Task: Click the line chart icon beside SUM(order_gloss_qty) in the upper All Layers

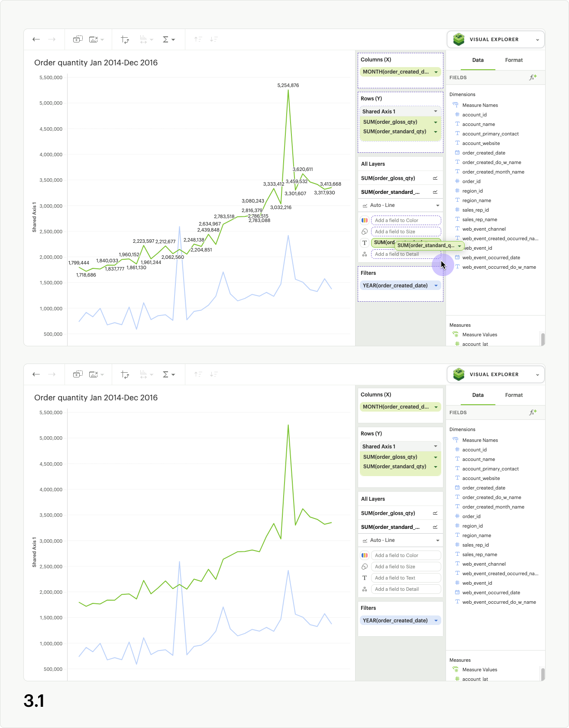Action: pyautogui.click(x=435, y=178)
